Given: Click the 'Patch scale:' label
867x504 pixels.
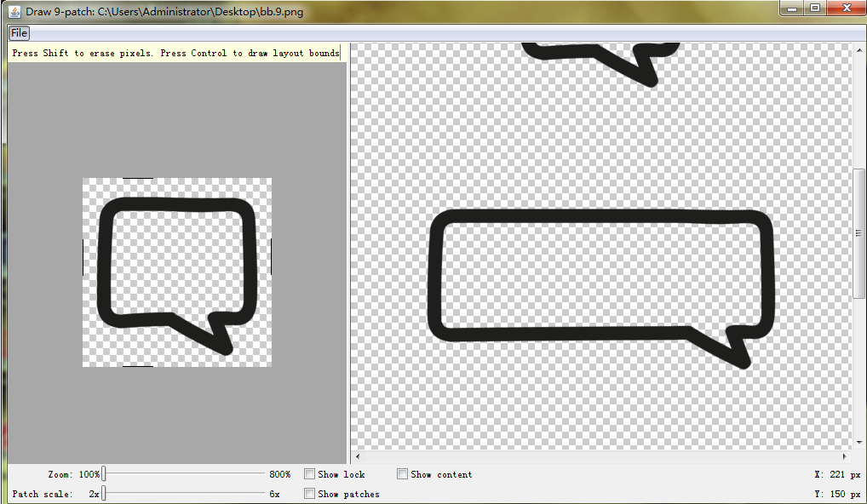Looking at the screenshot, I should click(42, 494).
